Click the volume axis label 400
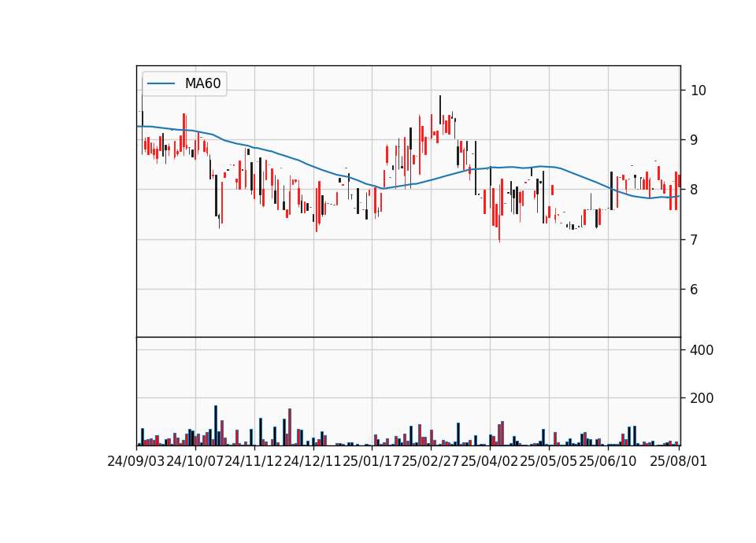 pyautogui.click(x=702, y=349)
